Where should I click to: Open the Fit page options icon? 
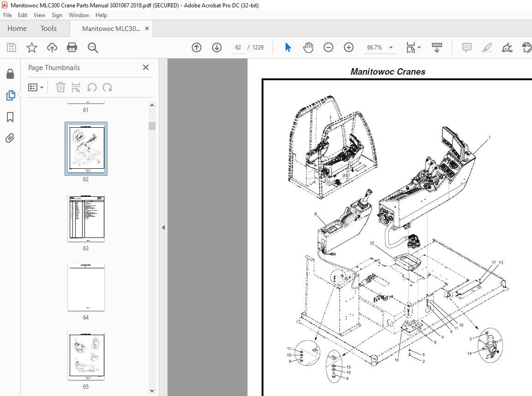click(x=411, y=47)
